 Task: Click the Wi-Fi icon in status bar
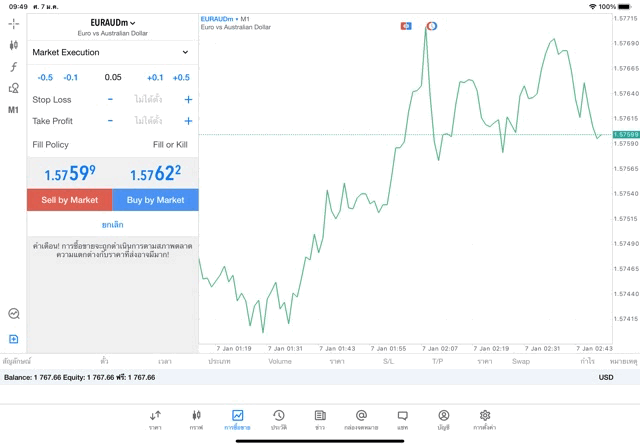coord(593,7)
